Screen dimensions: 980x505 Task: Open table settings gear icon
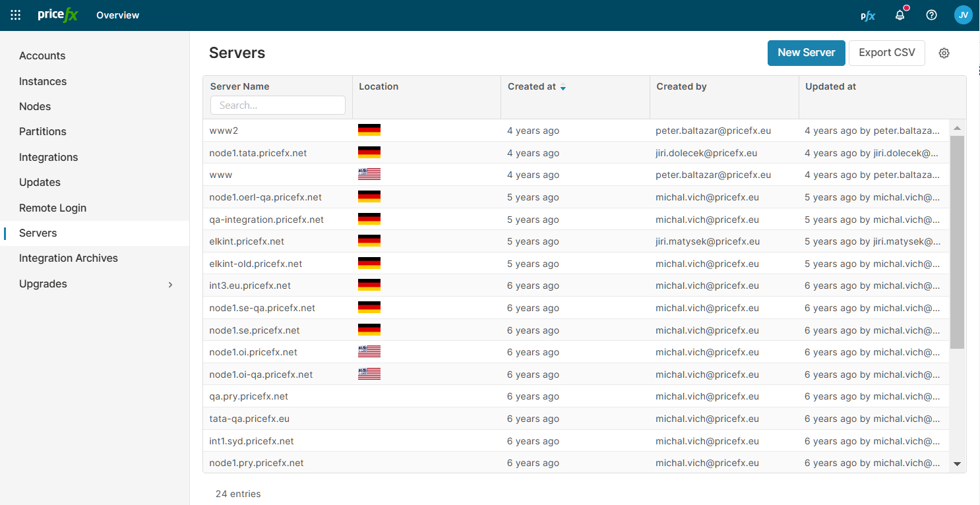coord(944,53)
